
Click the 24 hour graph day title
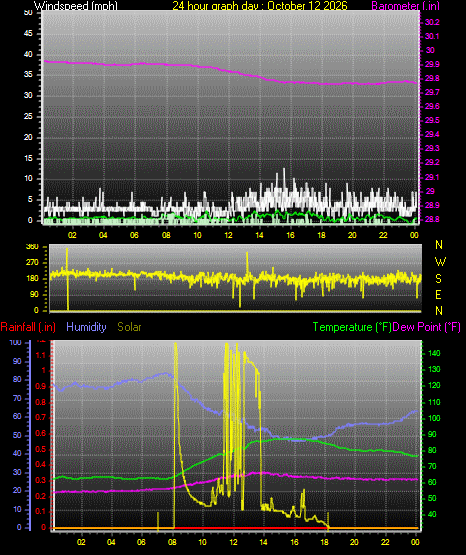pyautogui.click(x=260, y=6)
